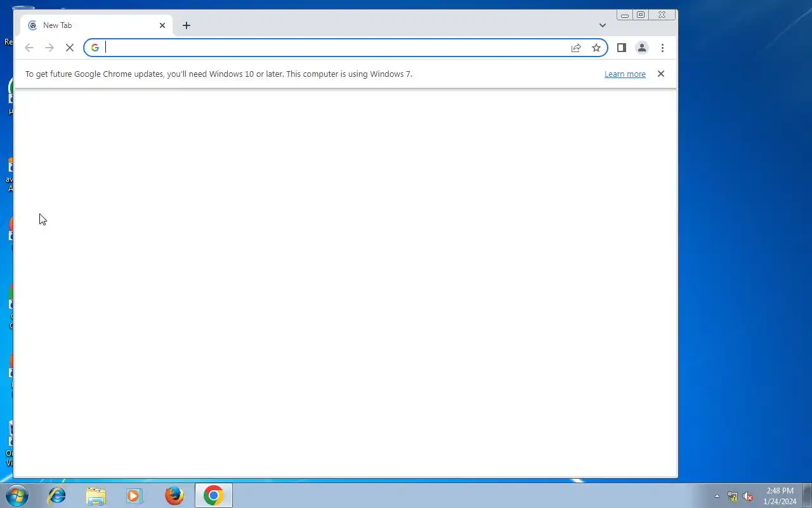812x508 pixels.
Task: Go forward using the forward arrow
Action: point(49,48)
